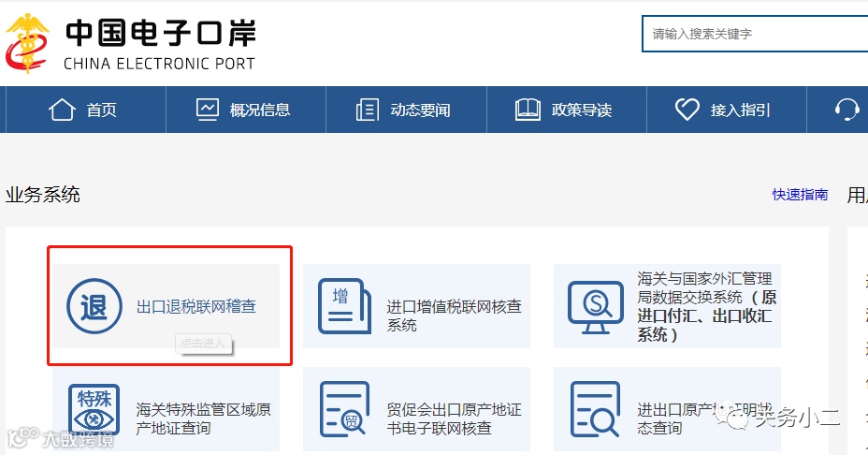Click the 中国电子口岸 site title text
Image resolution: width=868 pixels, height=455 pixels.
click(161, 33)
